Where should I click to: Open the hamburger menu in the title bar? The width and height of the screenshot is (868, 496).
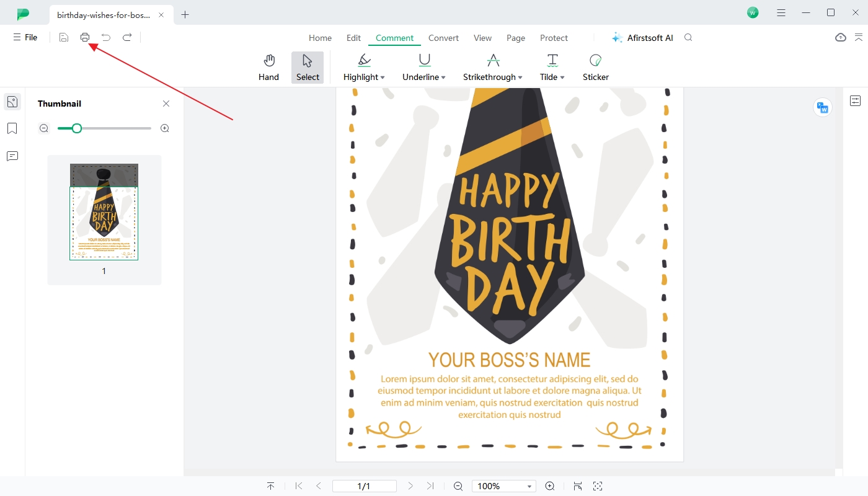point(781,12)
